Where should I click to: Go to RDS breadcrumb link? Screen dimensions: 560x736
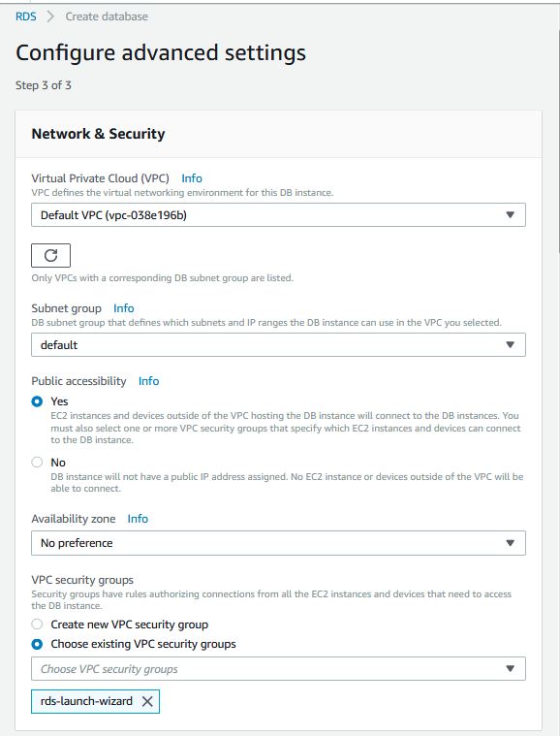(x=26, y=16)
